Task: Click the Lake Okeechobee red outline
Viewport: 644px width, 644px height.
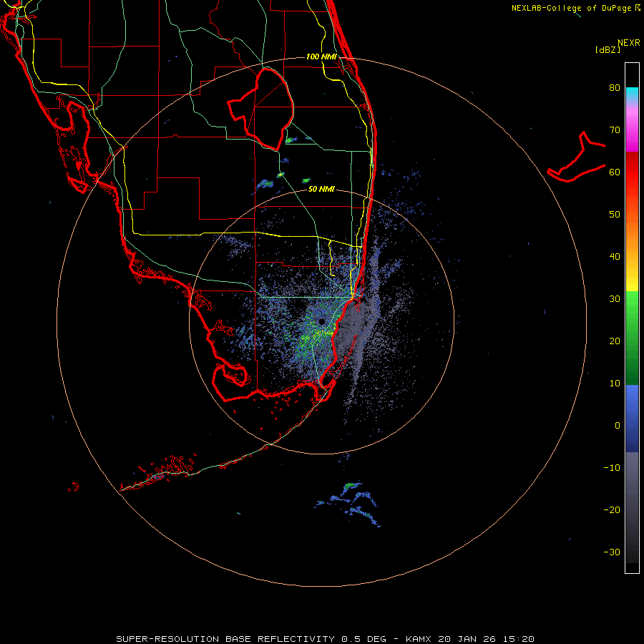Action: (260, 109)
